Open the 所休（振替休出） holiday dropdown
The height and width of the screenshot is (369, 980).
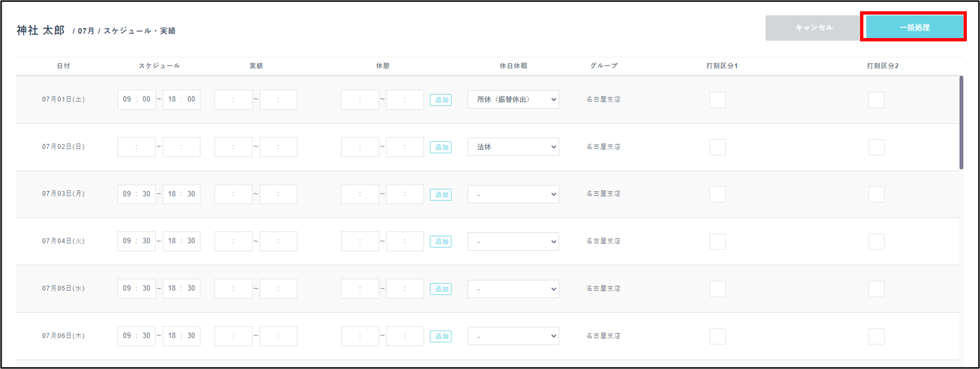[x=513, y=100]
